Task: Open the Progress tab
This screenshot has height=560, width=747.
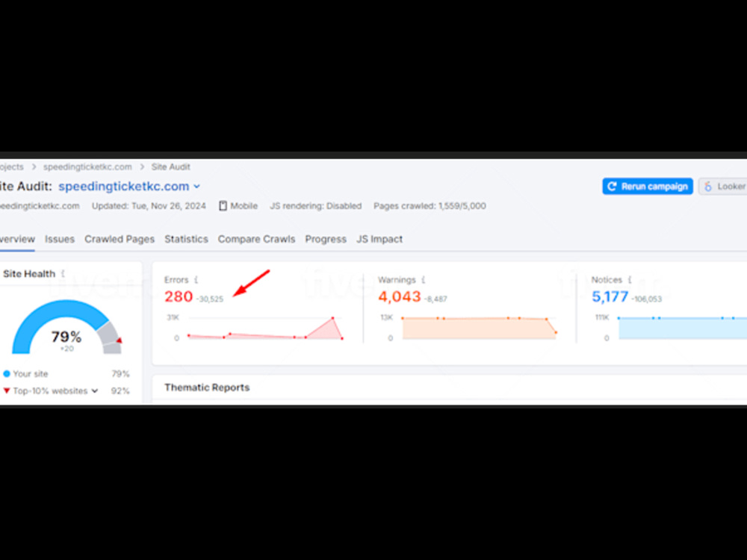Action: (x=326, y=239)
